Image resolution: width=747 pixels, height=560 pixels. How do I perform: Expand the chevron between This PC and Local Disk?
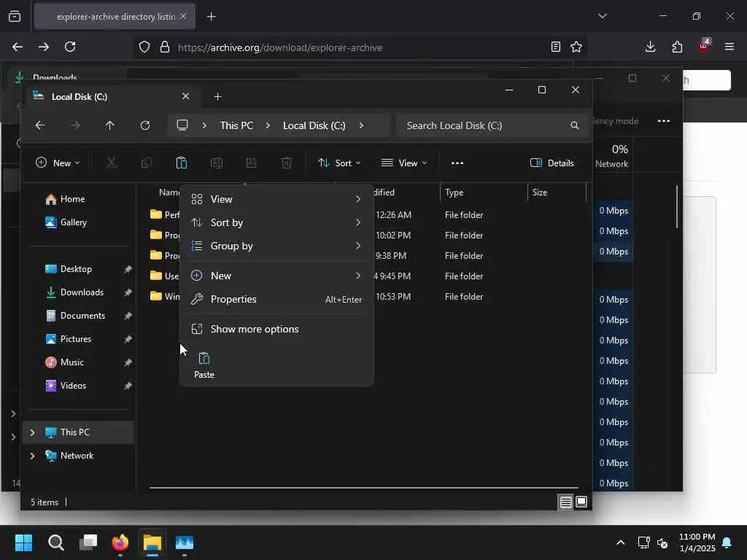pos(268,125)
